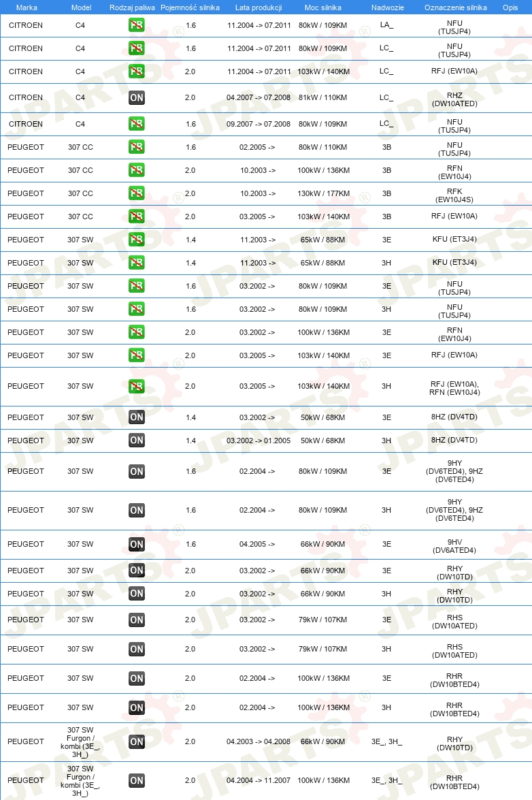Click petrol icon for Citroen C4 2.0 RFJ row
The height and width of the screenshot is (800, 532).
(x=137, y=71)
